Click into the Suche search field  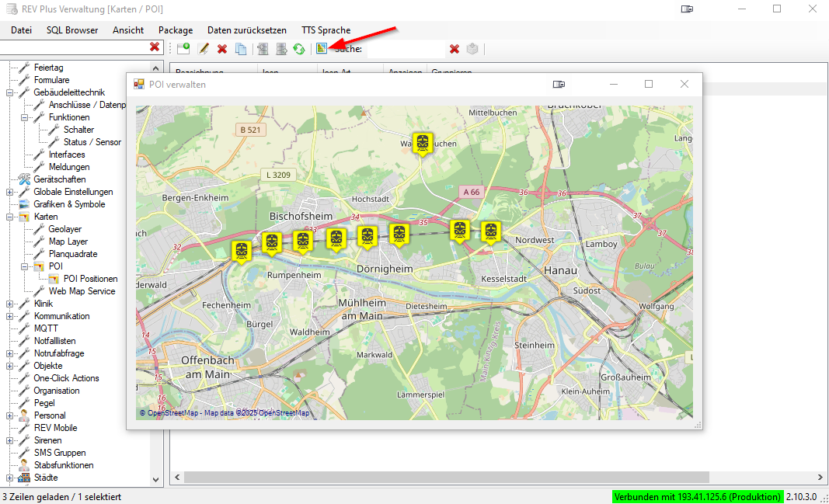point(404,49)
